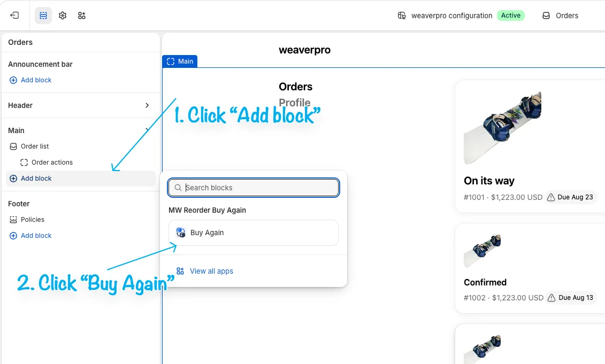Open the Confirmed order card title
The width and height of the screenshot is (605, 364).
(485, 282)
